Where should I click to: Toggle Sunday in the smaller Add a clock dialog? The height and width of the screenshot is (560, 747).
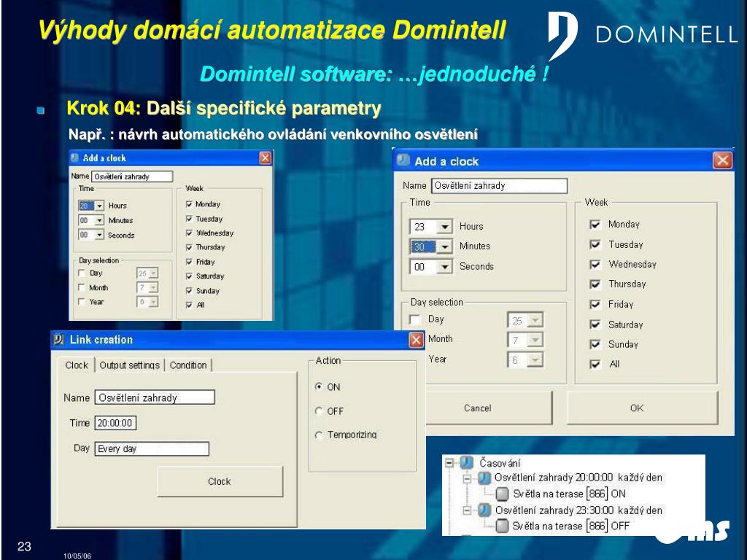[x=189, y=291]
